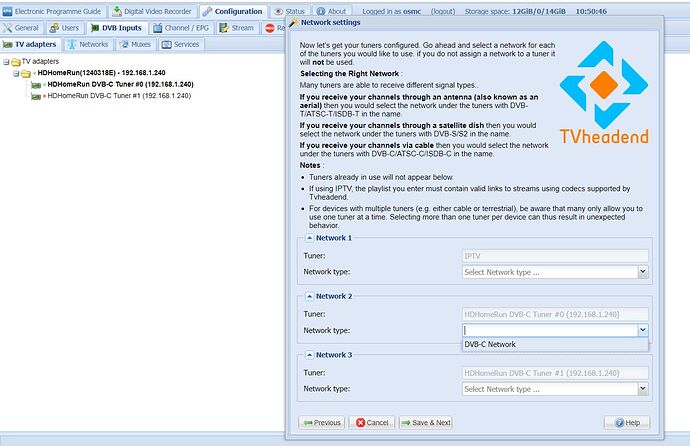This screenshot has width=690, height=446.
Task: Click the DVB Inputs card icon
Action: click(x=95, y=28)
